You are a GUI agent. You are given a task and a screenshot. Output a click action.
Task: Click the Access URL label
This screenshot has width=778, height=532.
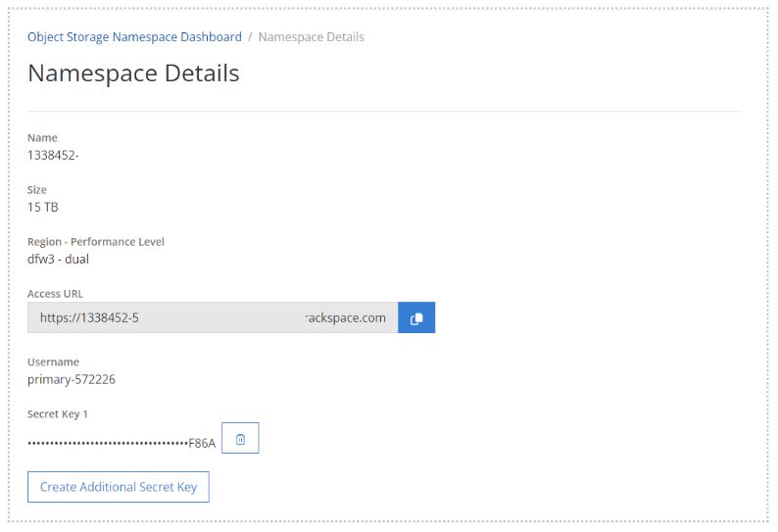pos(55,294)
